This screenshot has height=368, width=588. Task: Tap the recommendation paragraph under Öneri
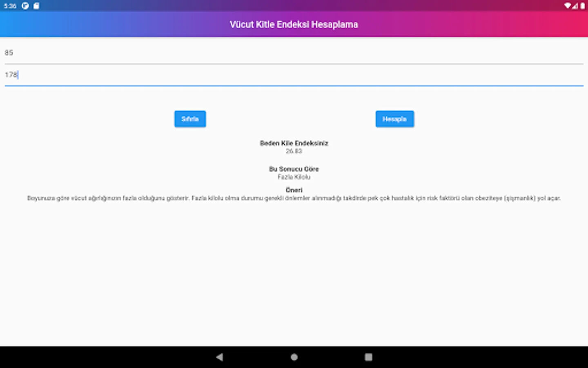294,198
